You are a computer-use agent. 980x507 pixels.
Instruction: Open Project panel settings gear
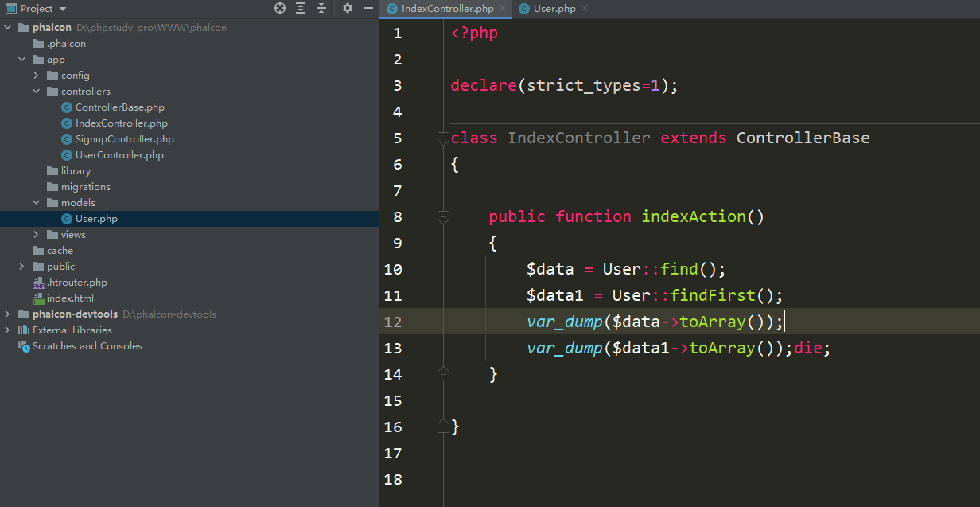coord(348,8)
